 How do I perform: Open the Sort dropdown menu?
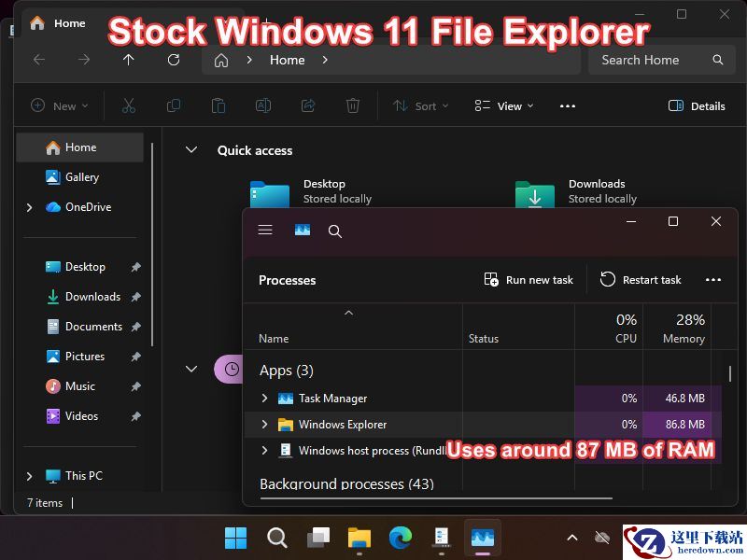pos(421,105)
